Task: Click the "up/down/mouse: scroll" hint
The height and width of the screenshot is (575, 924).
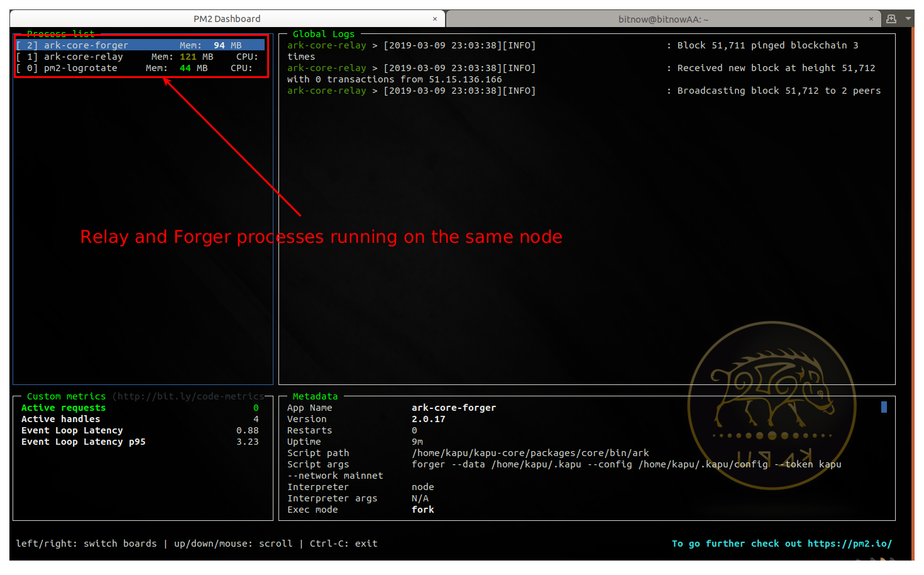Action: click(233, 544)
